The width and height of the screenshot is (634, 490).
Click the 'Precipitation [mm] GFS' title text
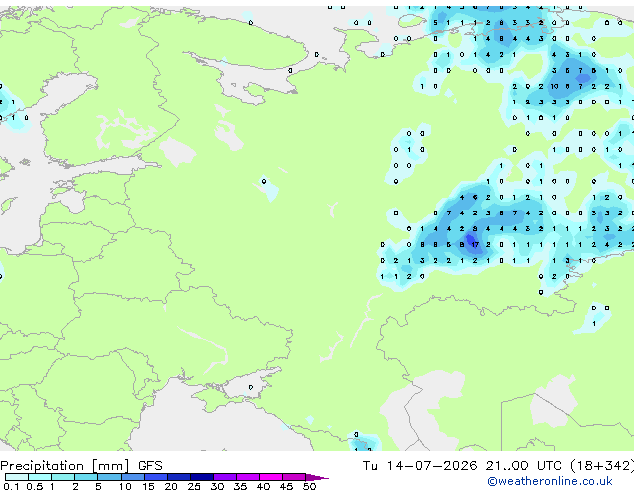coord(81,466)
